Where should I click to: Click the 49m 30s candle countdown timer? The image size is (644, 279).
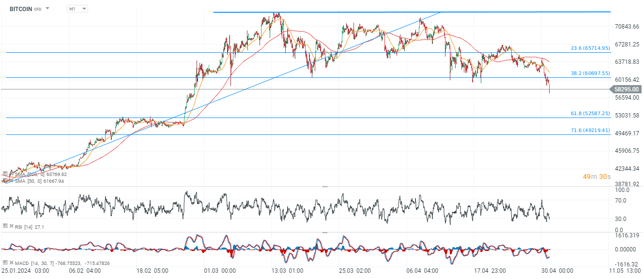597,176
